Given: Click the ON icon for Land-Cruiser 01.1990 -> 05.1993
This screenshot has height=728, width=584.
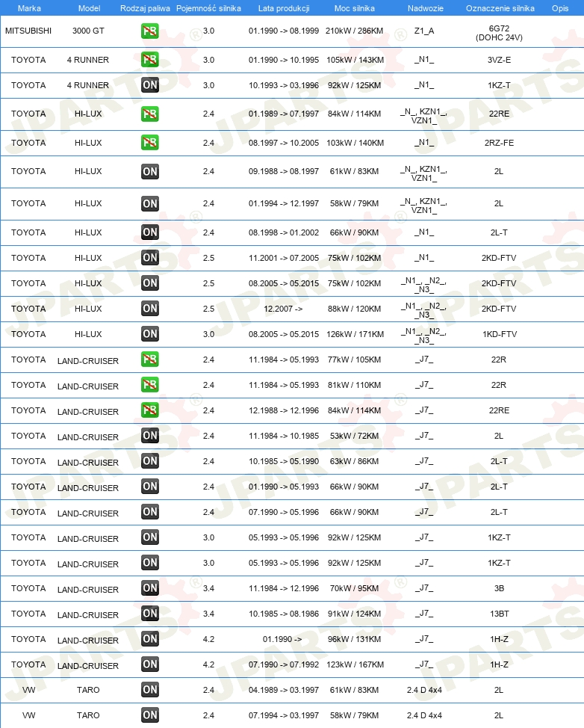Looking at the screenshot, I should (150, 487).
